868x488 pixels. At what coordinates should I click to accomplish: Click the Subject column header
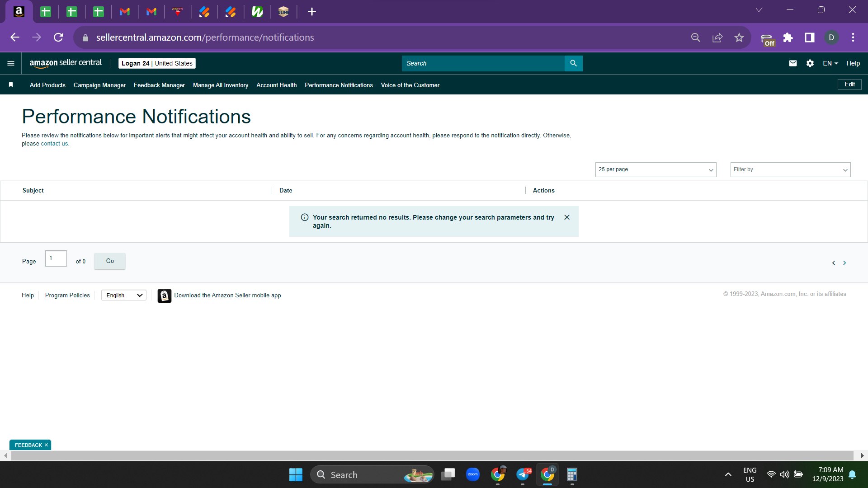pos(33,191)
